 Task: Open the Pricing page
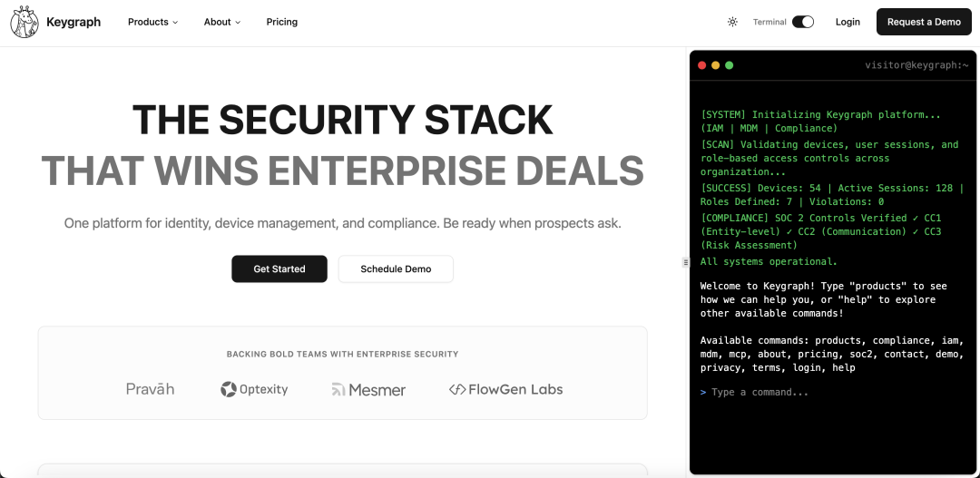(x=282, y=22)
